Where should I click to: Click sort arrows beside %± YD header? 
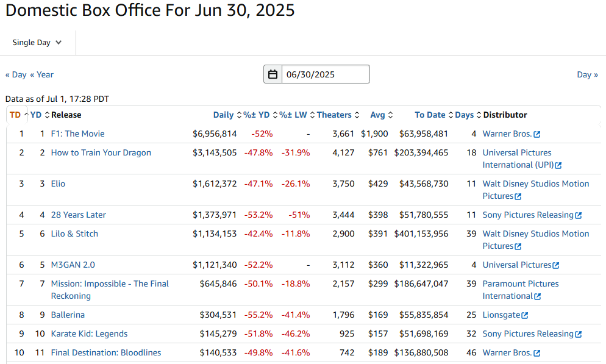coord(275,115)
